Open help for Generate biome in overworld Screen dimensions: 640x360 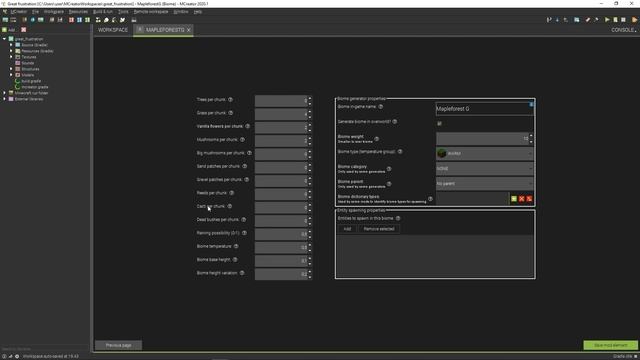[395, 122]
